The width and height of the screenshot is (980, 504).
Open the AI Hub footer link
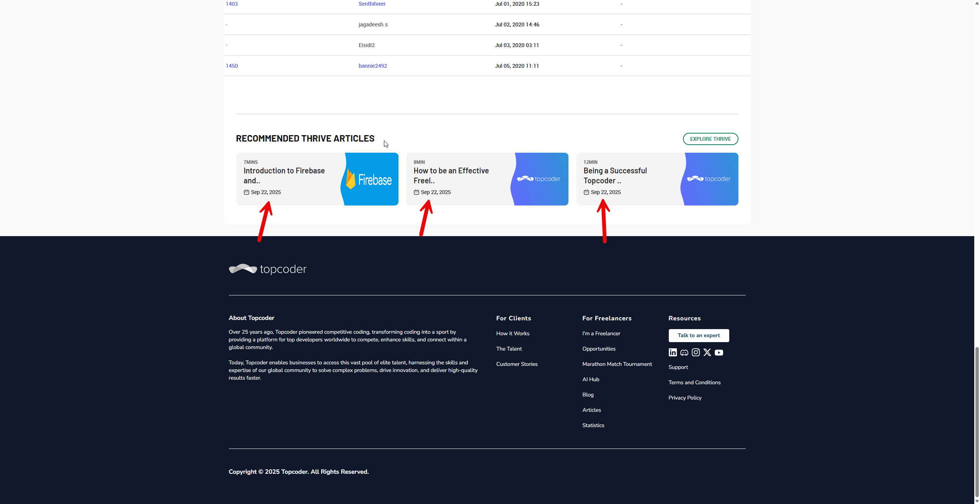coord(590,379)
